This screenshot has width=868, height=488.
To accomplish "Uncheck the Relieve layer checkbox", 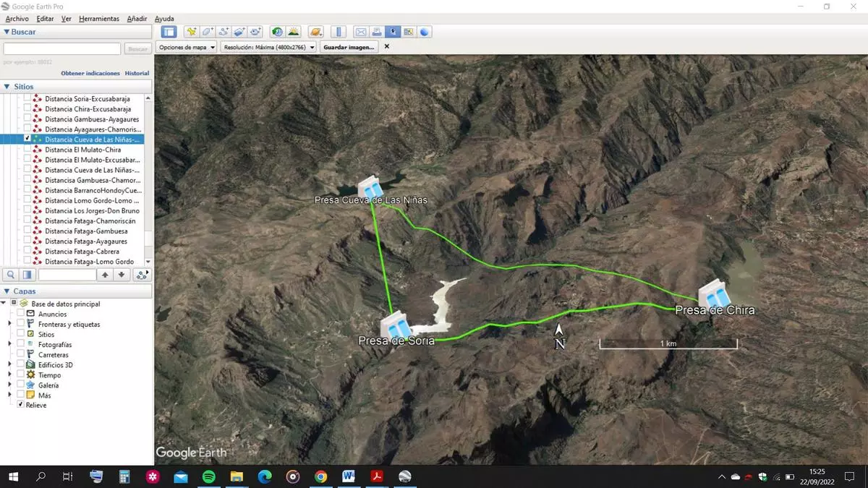I will (20, 406).
